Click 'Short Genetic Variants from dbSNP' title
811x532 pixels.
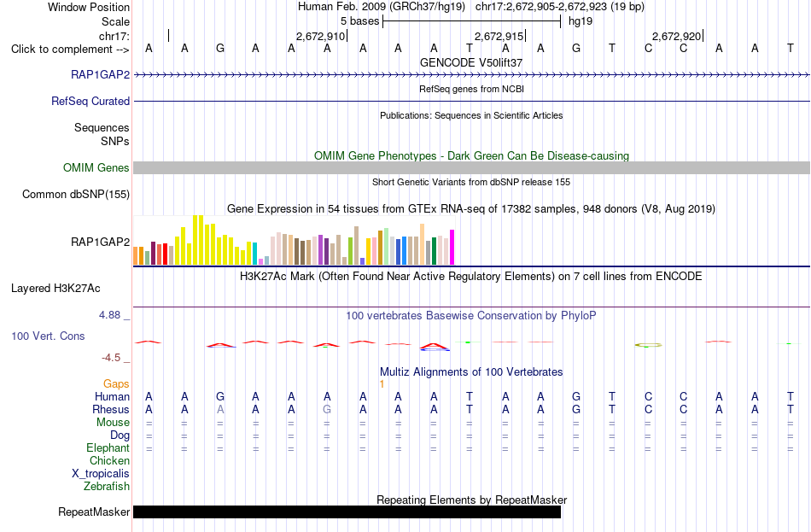tap(471, 182)
